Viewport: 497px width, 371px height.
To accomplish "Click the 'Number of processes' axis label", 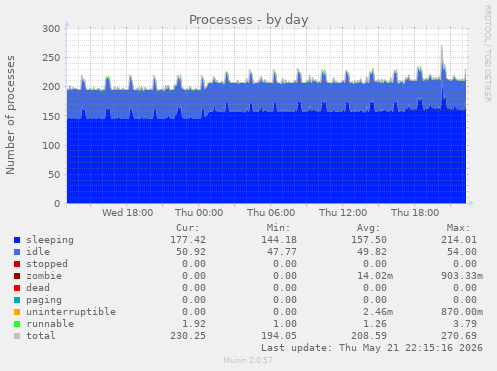I will [x=10, y=115].
